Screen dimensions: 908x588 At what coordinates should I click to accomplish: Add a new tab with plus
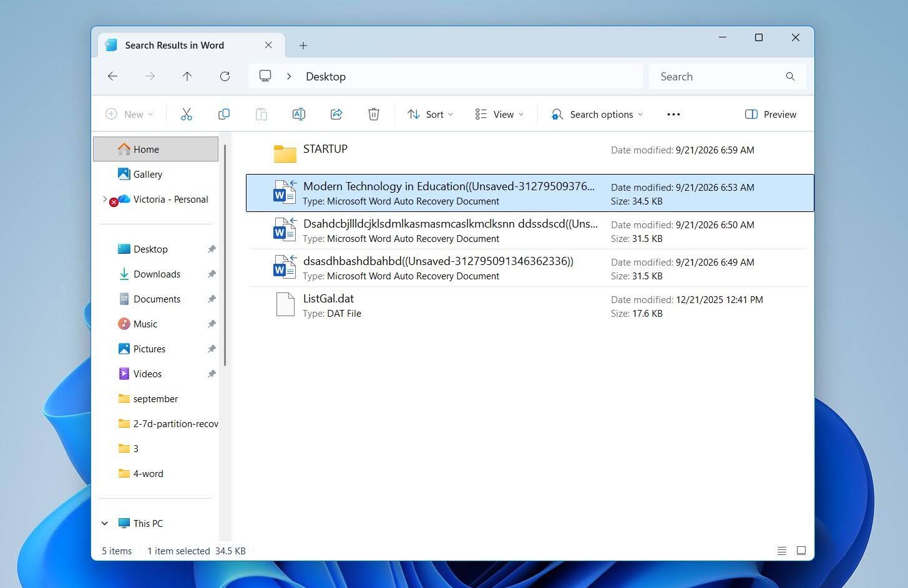303,45
